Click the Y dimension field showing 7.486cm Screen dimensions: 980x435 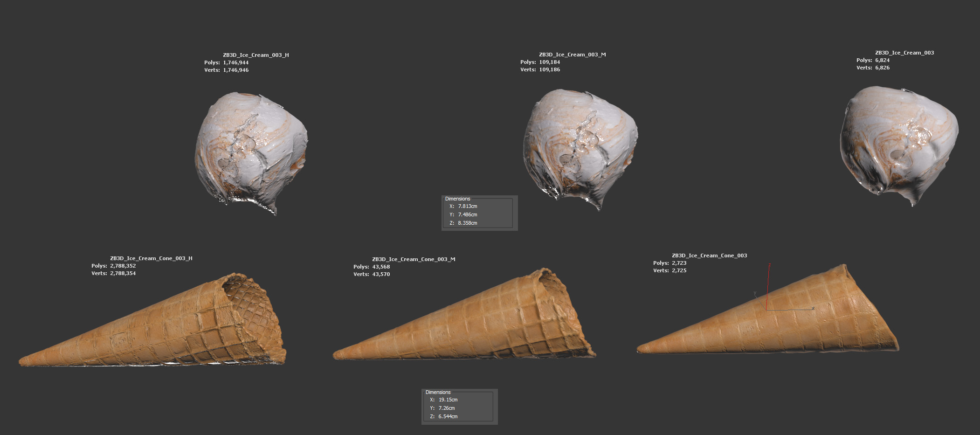click(467, 214)
